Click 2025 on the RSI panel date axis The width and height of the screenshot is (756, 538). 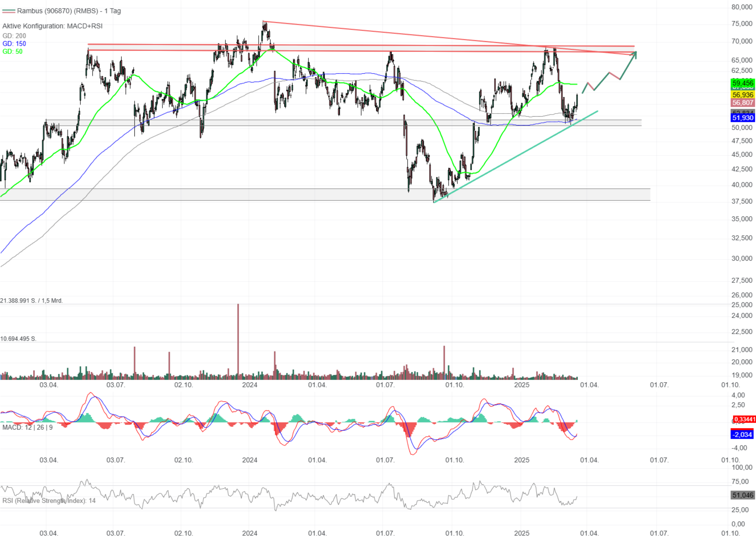tap(522, 534)
